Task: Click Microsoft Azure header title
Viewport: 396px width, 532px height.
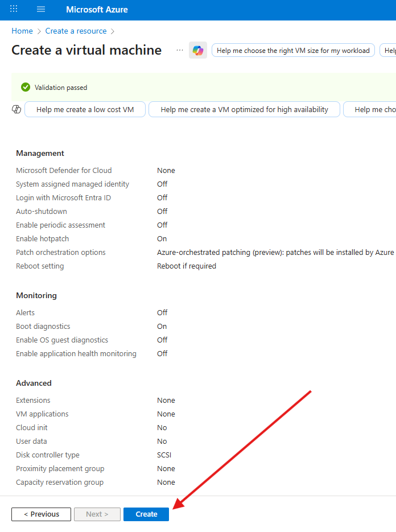Action: click(97, 10)
